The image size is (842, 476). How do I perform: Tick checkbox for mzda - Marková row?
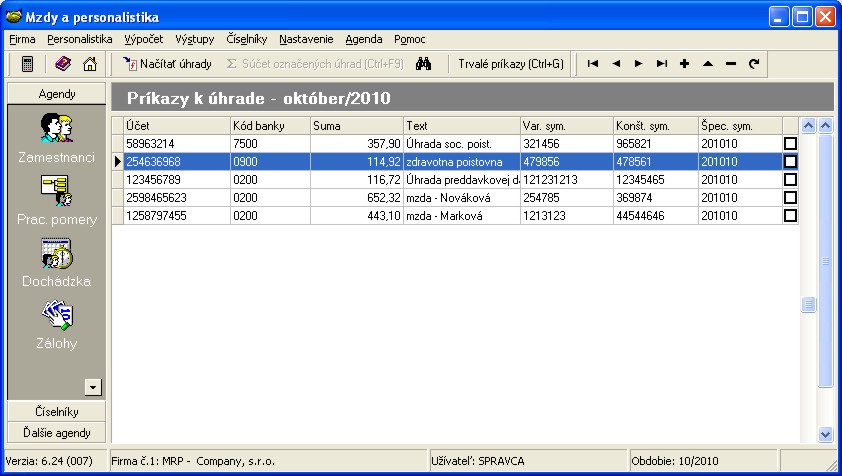coord(790,215)
